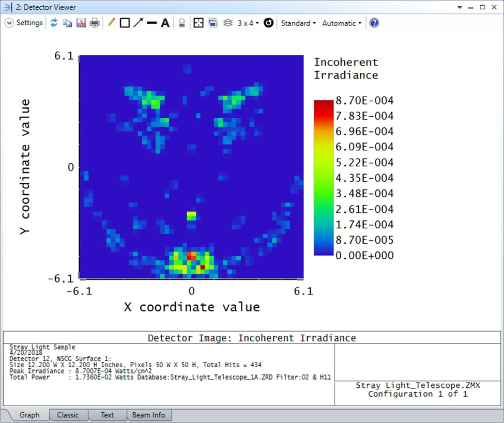The image size is (504, 423).
Task: Select the line drawing tool
Action: point(151,23)
